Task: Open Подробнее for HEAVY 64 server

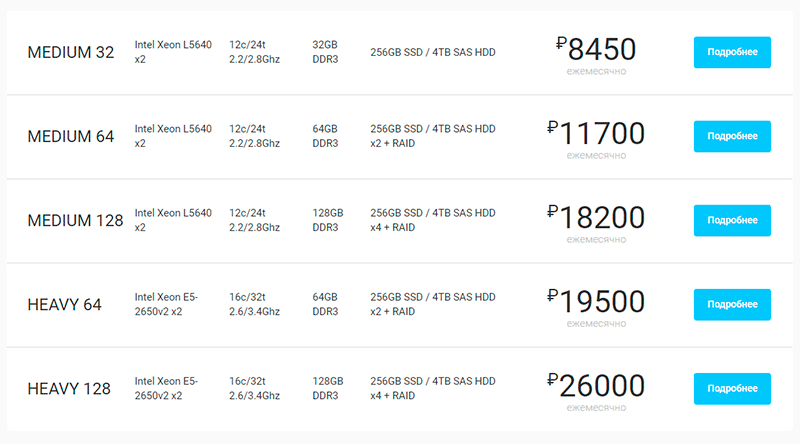Action: (732, 305)
